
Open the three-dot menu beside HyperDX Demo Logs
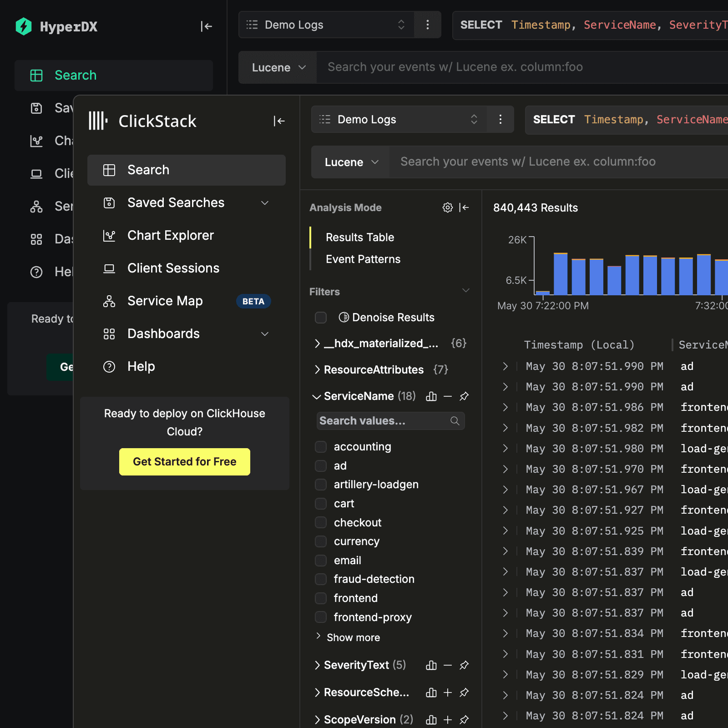tap(428, 25)
